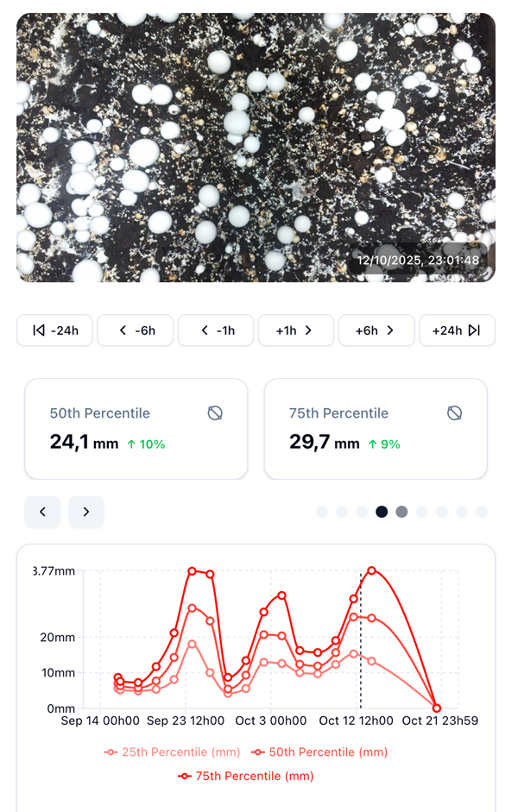Click the final zero data point at Oct 21
Image resolution: width=518 pixels, height=812 pixels.
point(437,708)
